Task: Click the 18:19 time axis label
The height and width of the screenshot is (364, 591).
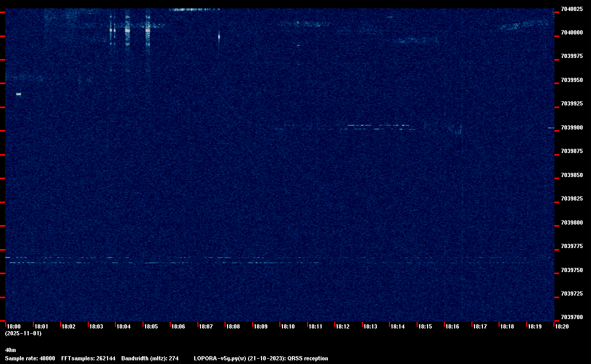Action: (535, 326)
